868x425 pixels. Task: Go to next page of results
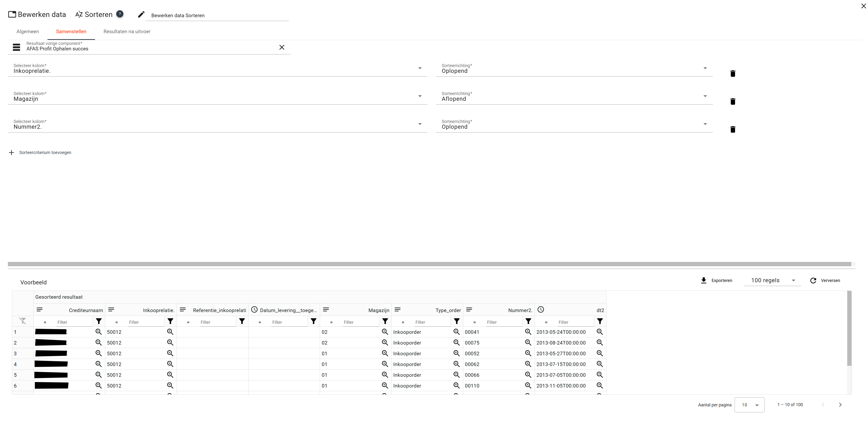tap(840, 405)
